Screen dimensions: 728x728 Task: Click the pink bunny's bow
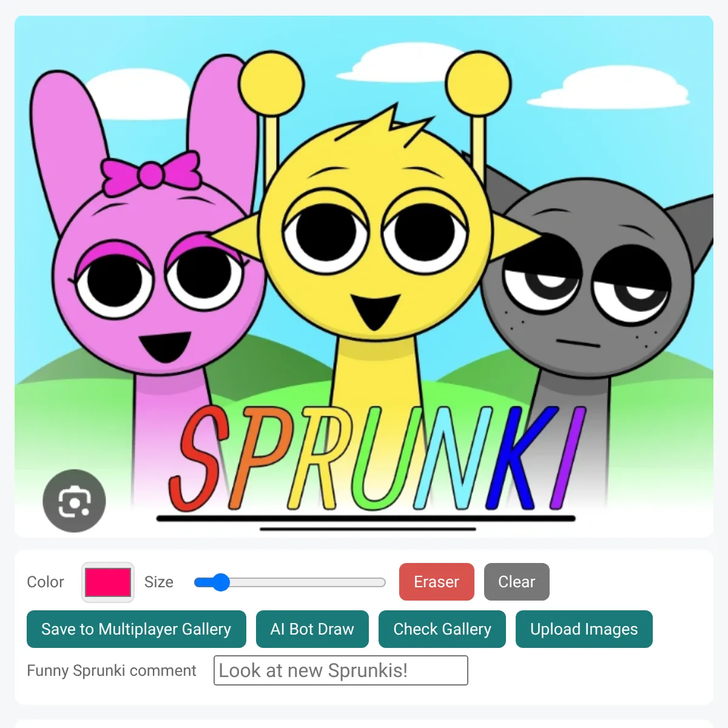point(151,172)
